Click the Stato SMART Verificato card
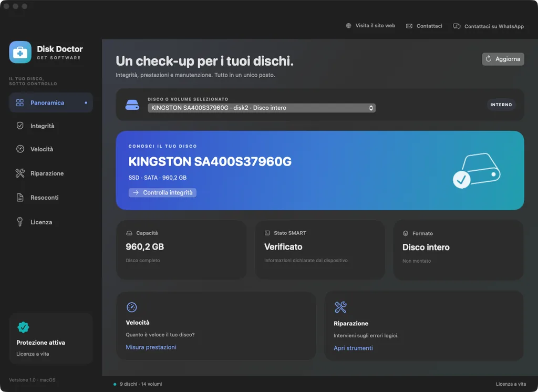This screenshot has height=392, width=538. pyautogui.click(x=320, y=250)
